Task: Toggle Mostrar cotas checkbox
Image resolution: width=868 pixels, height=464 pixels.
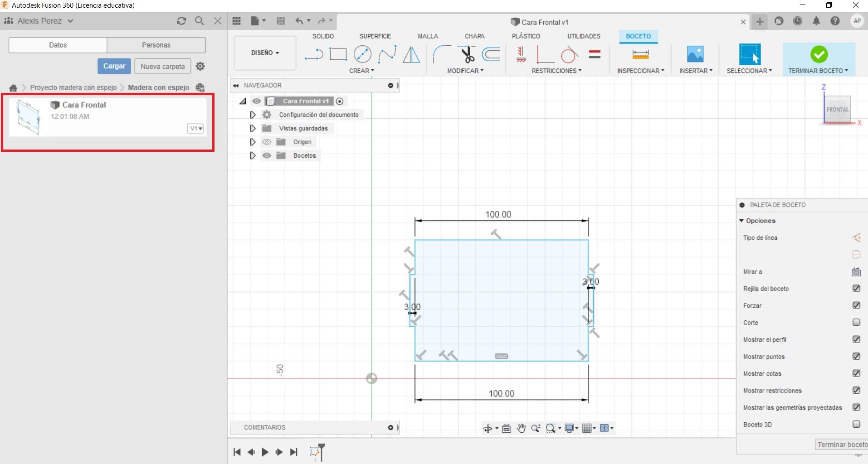Action: tap(856, 373)
